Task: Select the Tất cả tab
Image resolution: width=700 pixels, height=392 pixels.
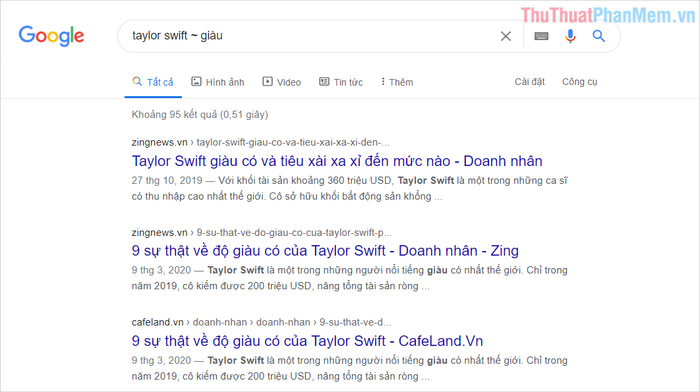Action: pyautogui.click(x=153, y=82)
